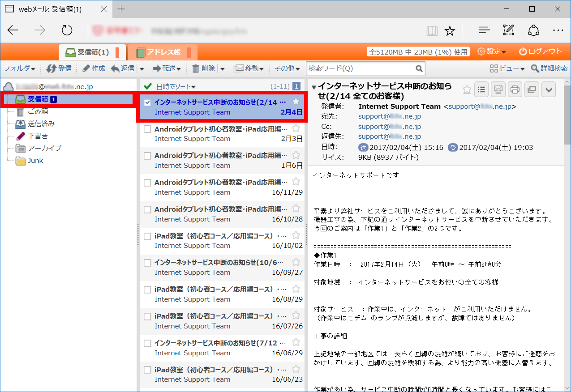Expand the 設定 settings dropdown
This screenshot has width=571, height=392.
[492, 51]
